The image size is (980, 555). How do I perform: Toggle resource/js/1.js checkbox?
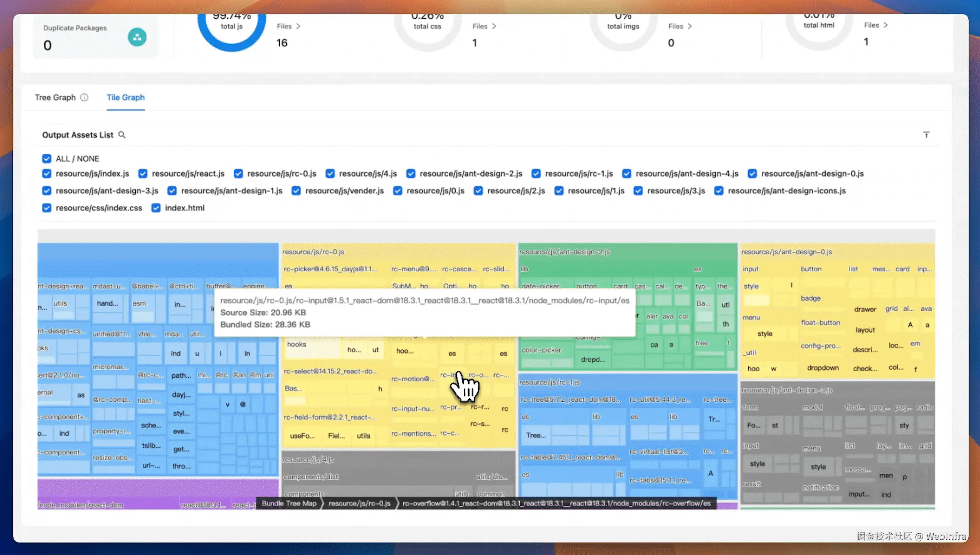(559, 191)
